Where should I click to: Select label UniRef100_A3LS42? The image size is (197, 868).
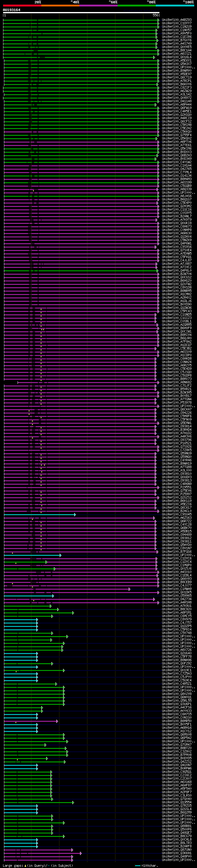click(x=177, y=94)
